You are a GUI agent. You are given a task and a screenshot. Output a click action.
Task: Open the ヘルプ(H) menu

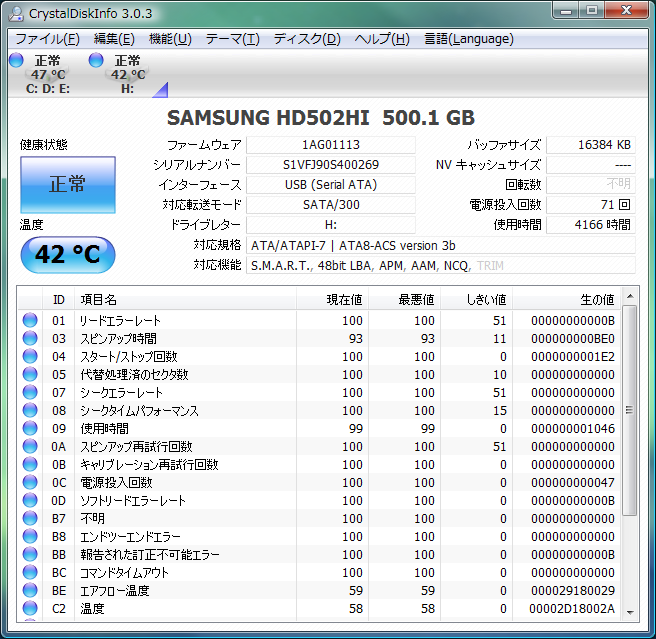382,39
